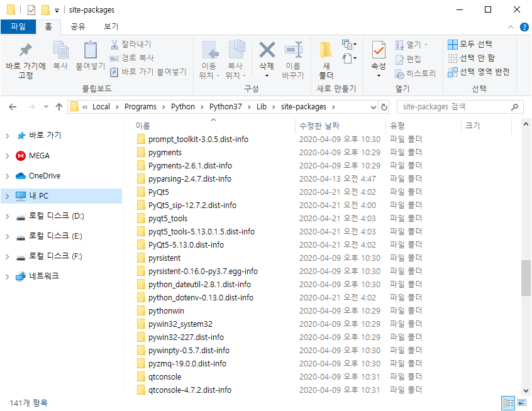Deselect everything with 선택 안 함
The width and height of the screenshot is (532, 411).
click(x=471, y=58)
